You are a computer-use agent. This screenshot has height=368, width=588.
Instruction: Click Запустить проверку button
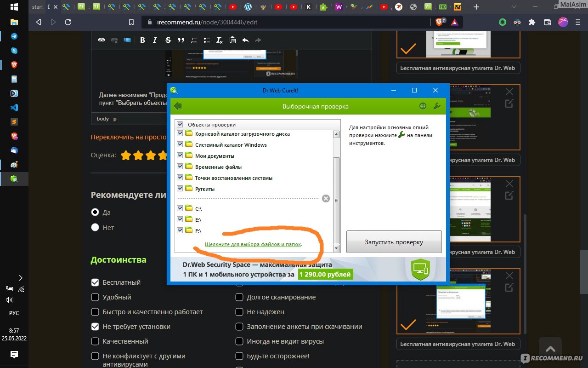394,242
